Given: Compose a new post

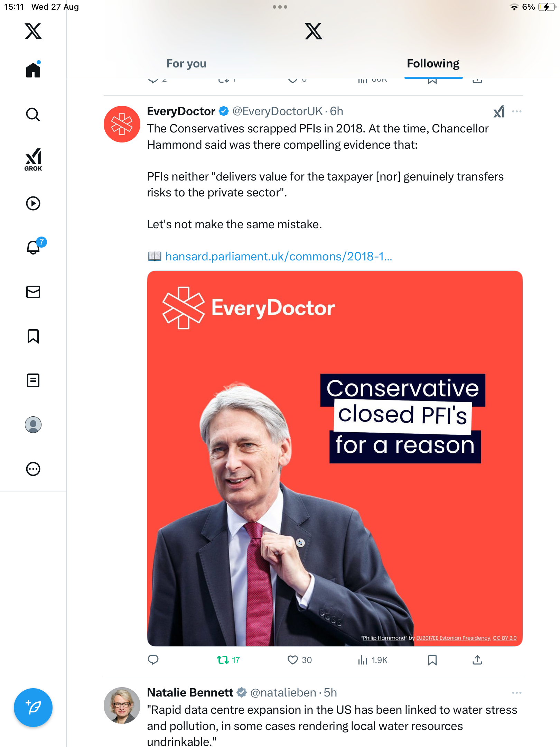Looking at the screenshot, I should (x=33, y=708).
